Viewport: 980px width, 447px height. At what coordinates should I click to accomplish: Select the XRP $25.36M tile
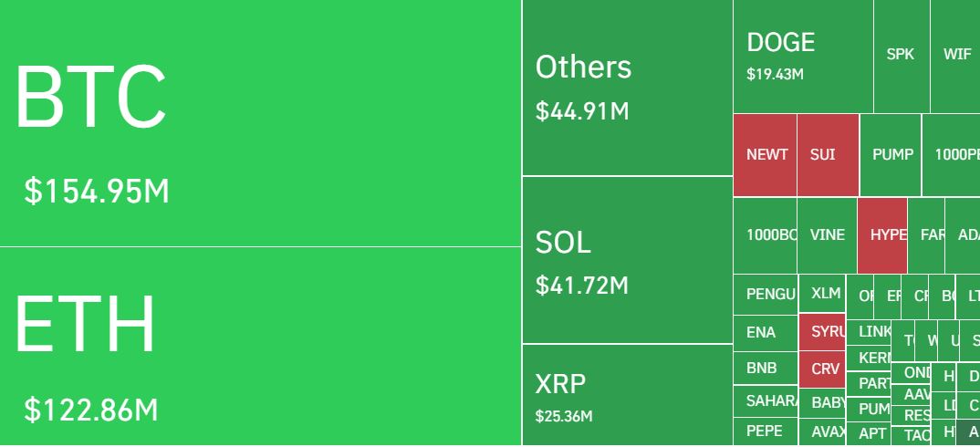coord(627,394)
